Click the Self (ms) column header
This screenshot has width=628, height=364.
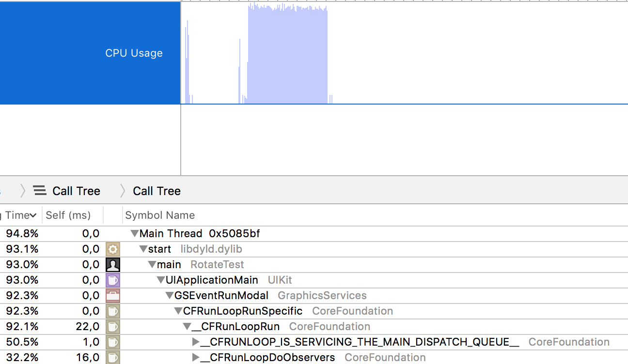(68, 215)
